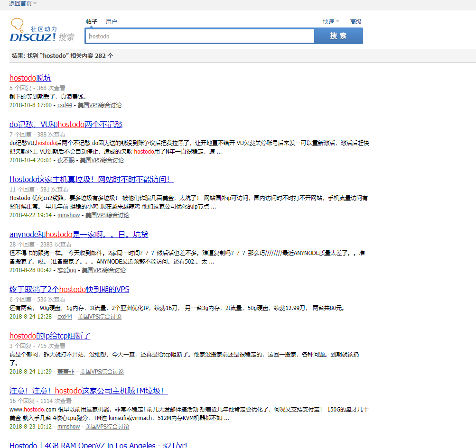Click the snippet 剩下的等到期丢了，真浪费钱。
The width and height of the screenshot is (476, 448).
pyautogui.click(x=49, y=97)
